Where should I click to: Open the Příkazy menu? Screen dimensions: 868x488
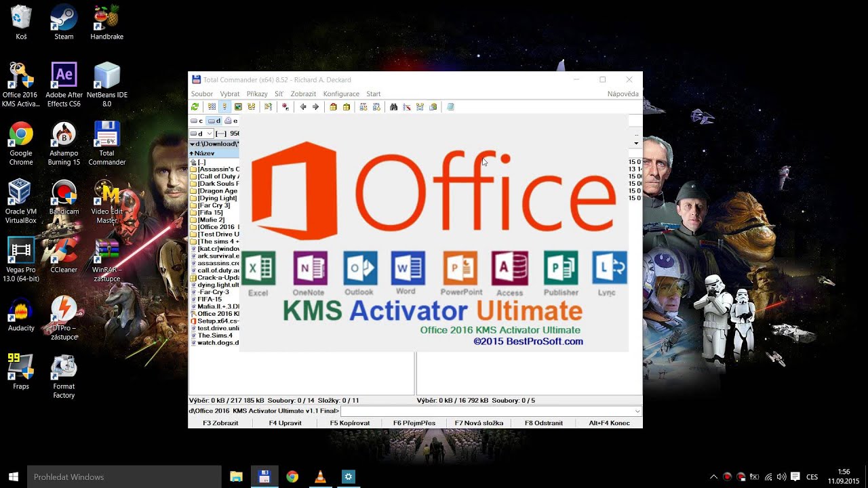pos(257,94)
